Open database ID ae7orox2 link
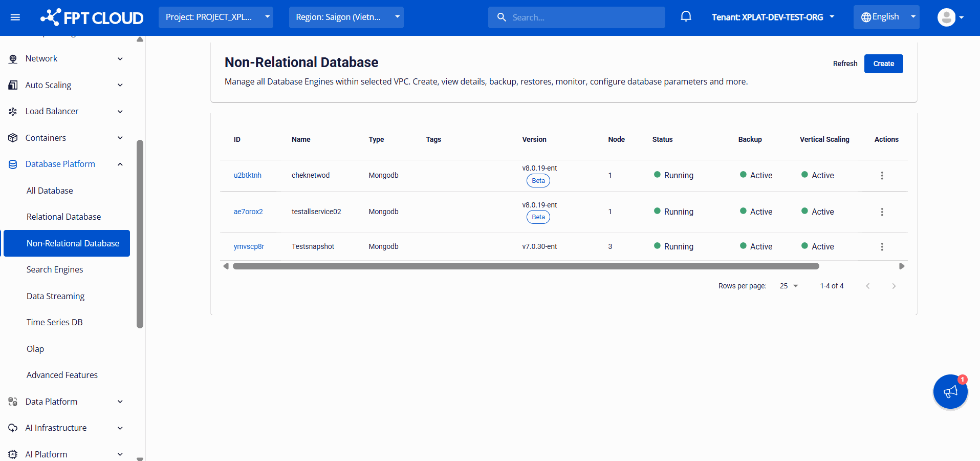 point(248,212)
